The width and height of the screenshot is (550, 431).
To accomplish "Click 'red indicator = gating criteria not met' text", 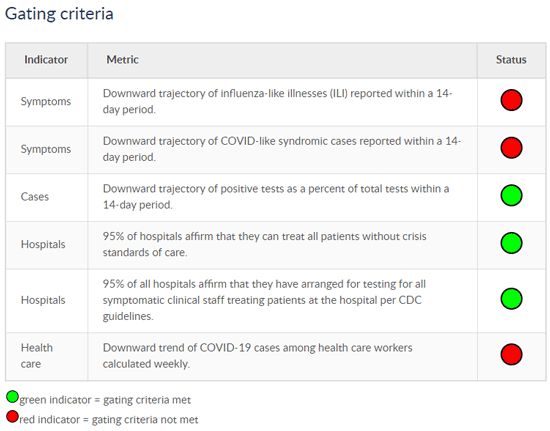I will 109,419.
